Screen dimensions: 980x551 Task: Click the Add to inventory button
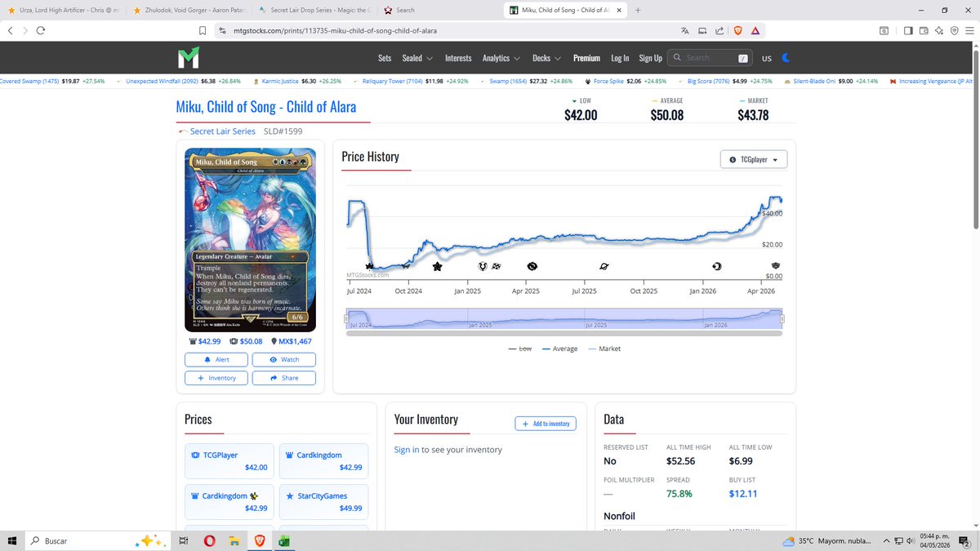(546, 424)
